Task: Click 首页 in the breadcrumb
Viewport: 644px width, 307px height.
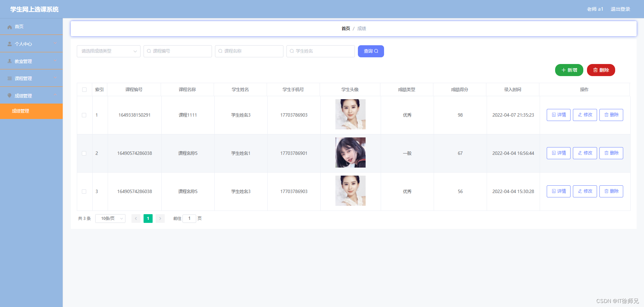Action: tap(345, 28)
